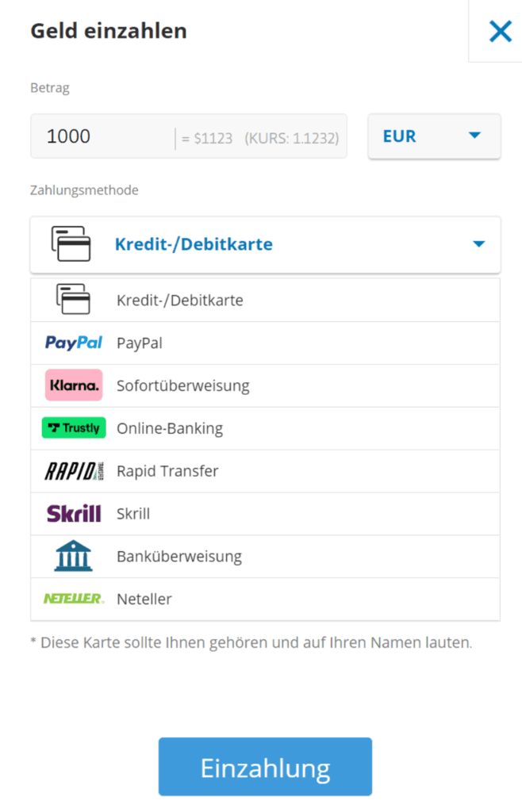The image size is (522, 812).
Task: Open the EUR currency dropdown
Action: coord(433,136)
